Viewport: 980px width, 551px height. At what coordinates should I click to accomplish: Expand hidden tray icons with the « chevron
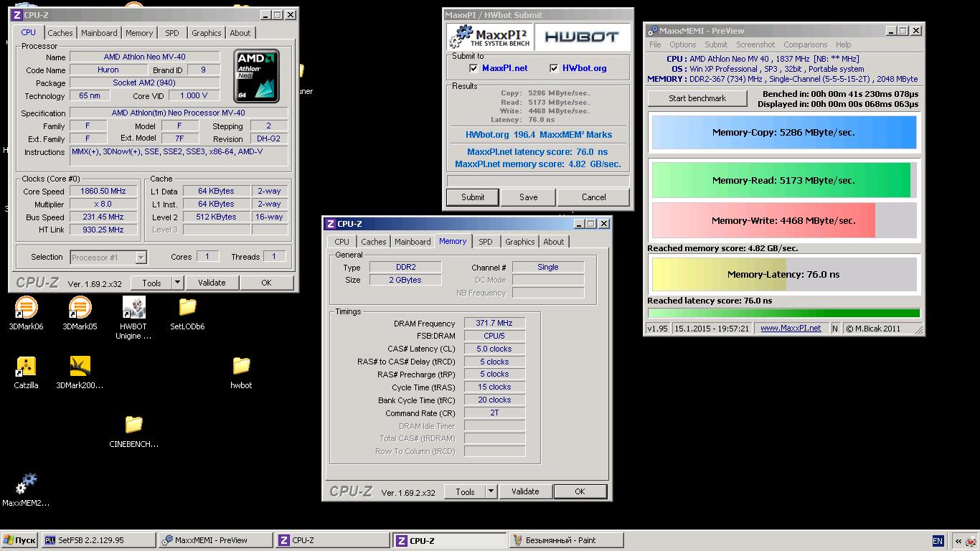958,541
